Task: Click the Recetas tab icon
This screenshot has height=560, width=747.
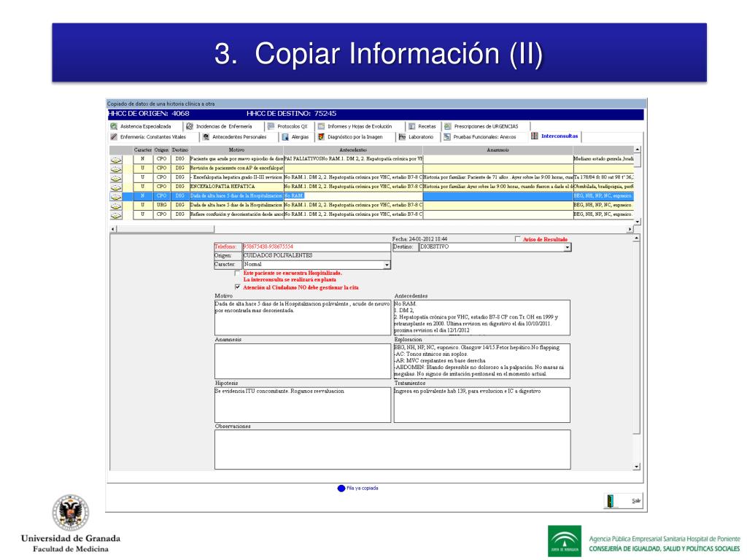Action: [412, 126]
